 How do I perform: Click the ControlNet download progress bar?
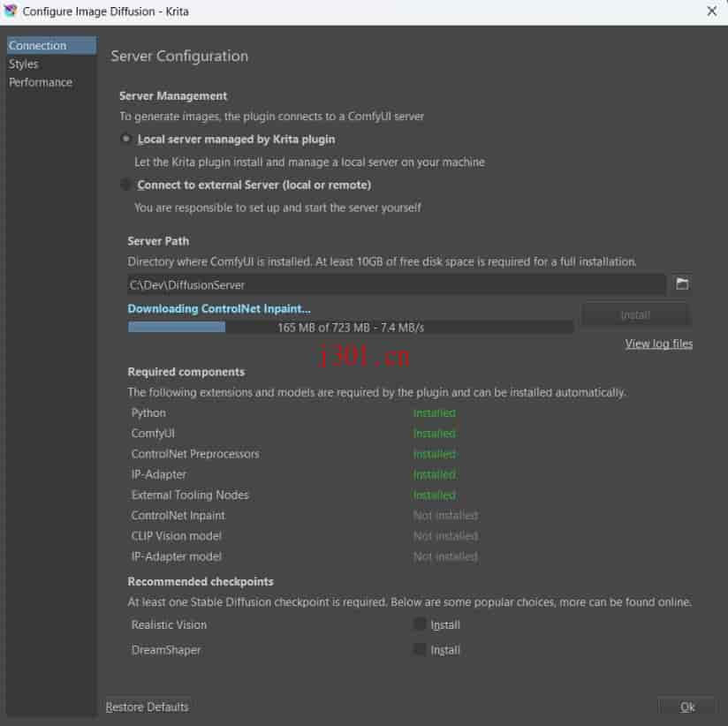(351, 328)
